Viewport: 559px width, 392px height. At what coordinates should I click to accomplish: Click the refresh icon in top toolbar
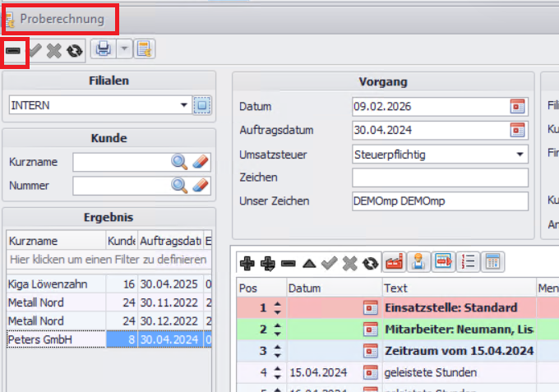pos(74,50)
